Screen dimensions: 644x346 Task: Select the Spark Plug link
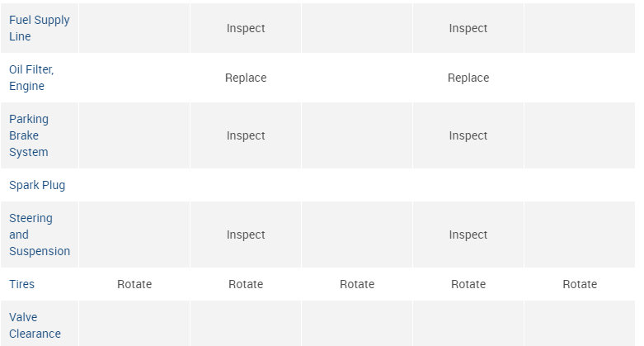37,185
